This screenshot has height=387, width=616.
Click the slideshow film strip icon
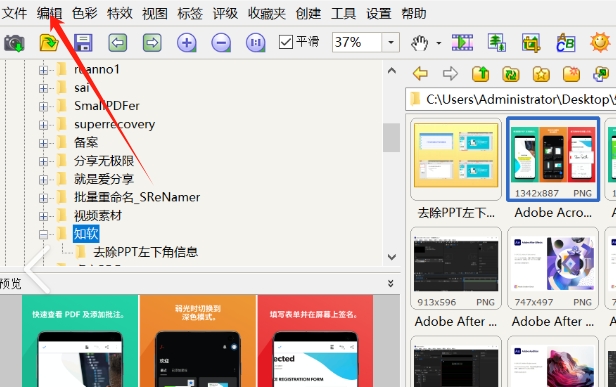(462, 42)
